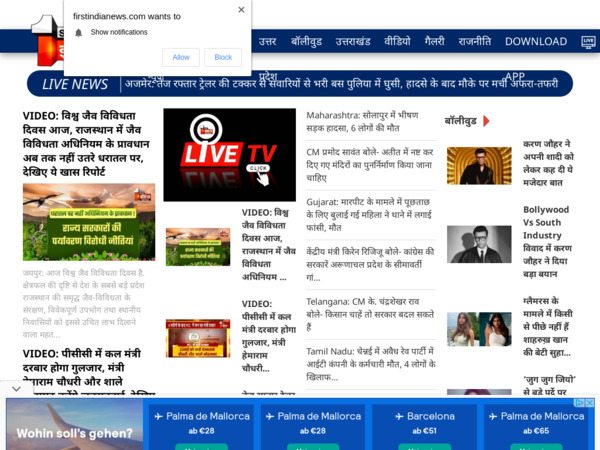Image resolution: width=600 pixels, height=450 pixels.
Task: Open करण जौहर ने अपनी शादी story
Action: [x=548, y=163]
